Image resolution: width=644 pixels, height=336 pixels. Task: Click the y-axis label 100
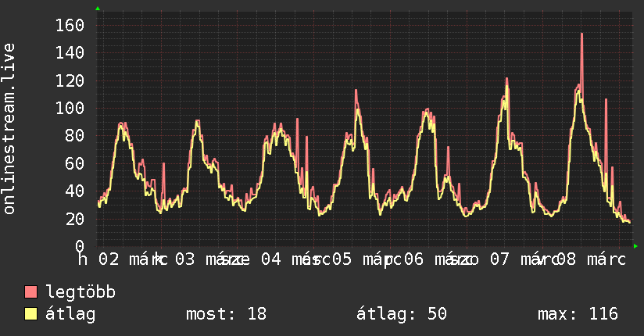[70, 109]
